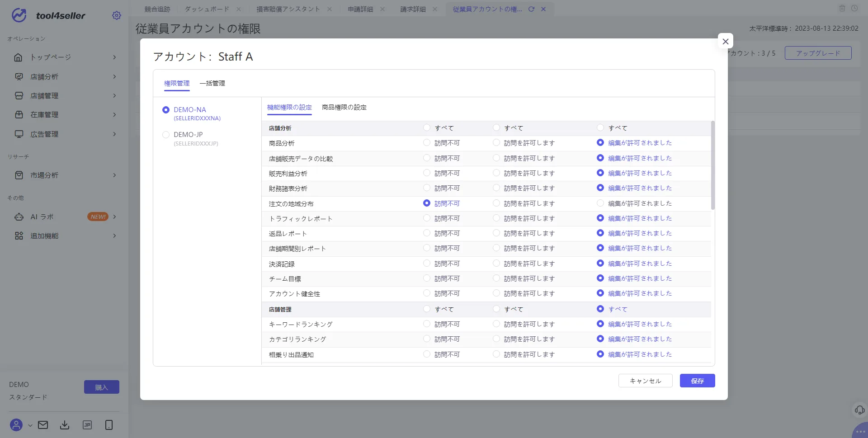Select the DEMO-NA store radio button
This screenshot has width=868, height=438.
(166, 110)
